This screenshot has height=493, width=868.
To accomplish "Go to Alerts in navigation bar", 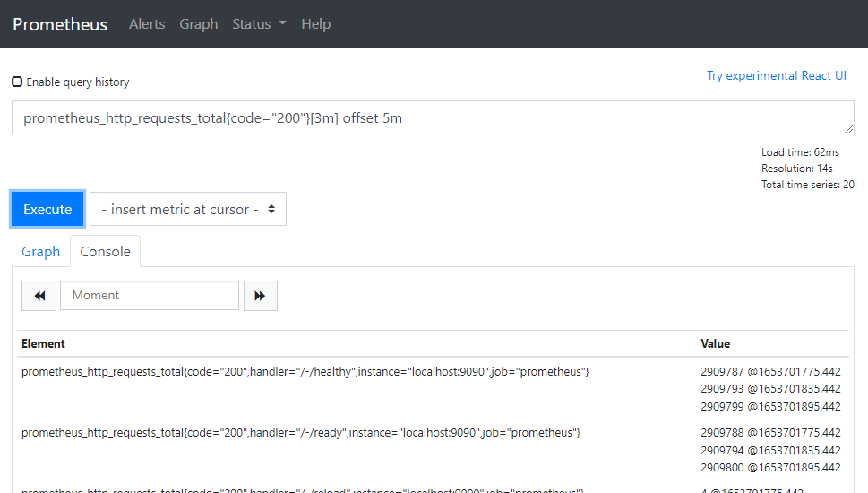I will pos(147,24).
